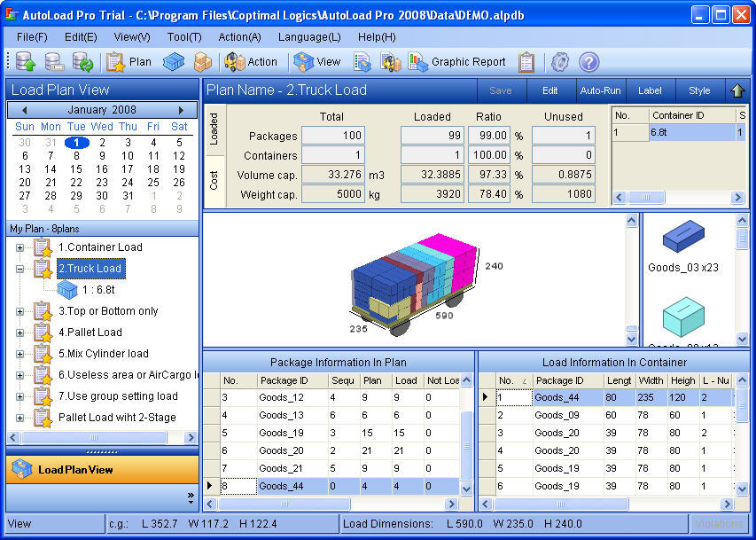This screenshot has height=540, width=756.
Task: Switch to the Loaded vertical tab
Action: tap(214, 129)
